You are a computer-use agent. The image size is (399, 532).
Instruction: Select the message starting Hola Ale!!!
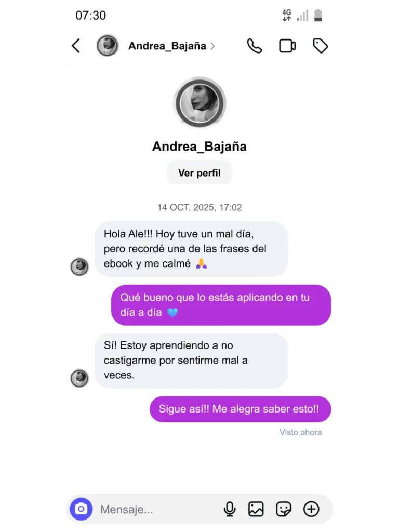(191, 249)
